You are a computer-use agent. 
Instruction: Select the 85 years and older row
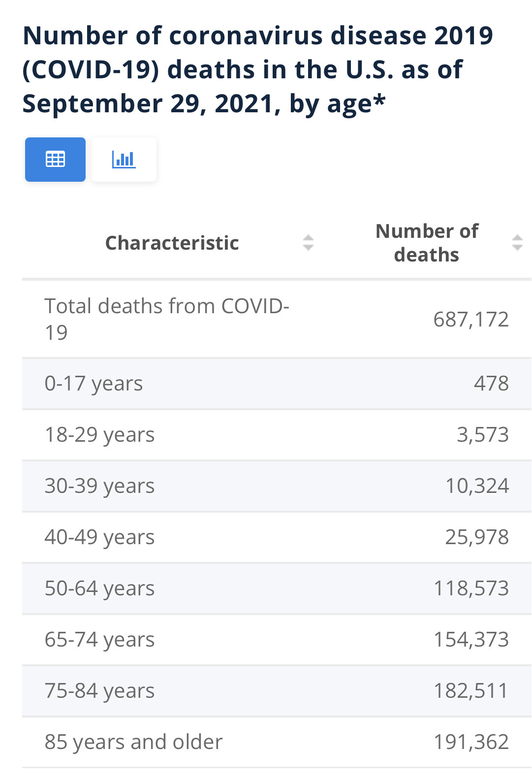[x=277, y=742]
